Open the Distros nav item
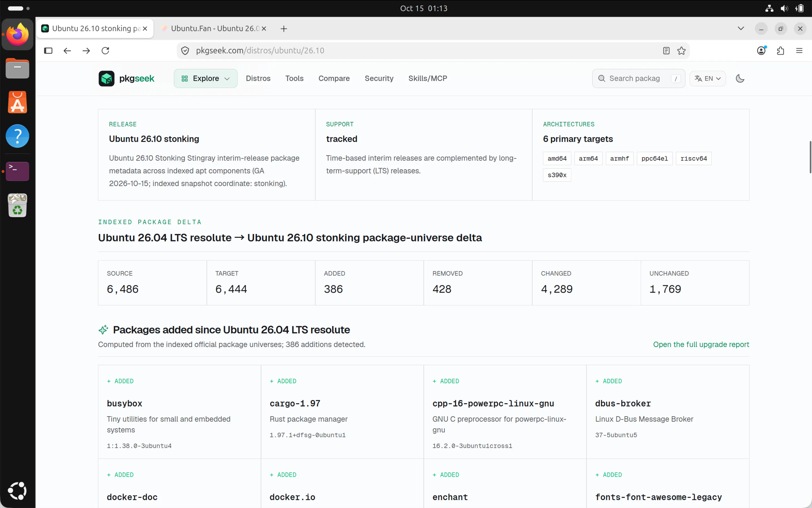 (258, 79)
